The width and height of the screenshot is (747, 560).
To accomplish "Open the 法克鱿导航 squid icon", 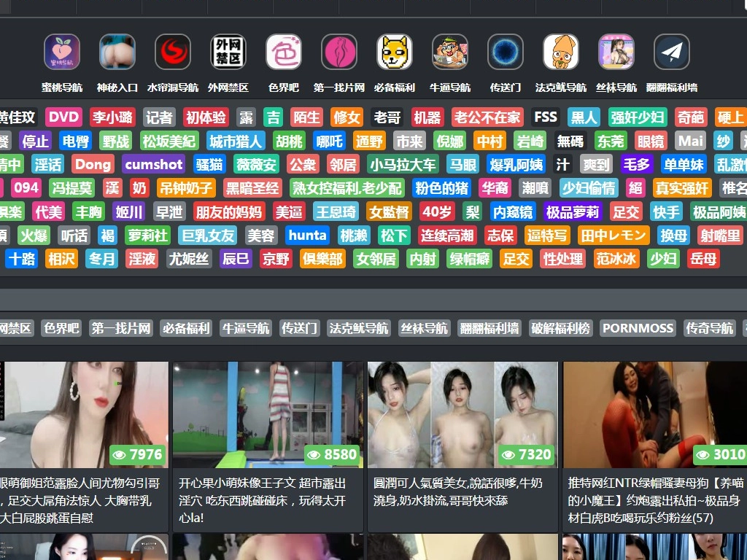I will pyautogui.click(x=561, y=52).
